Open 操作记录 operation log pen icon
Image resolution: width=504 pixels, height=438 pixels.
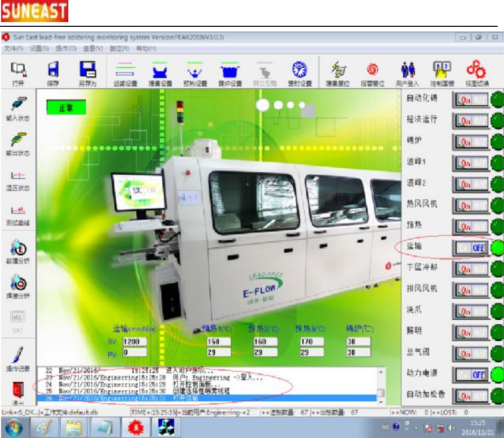[x=18, y=359]
